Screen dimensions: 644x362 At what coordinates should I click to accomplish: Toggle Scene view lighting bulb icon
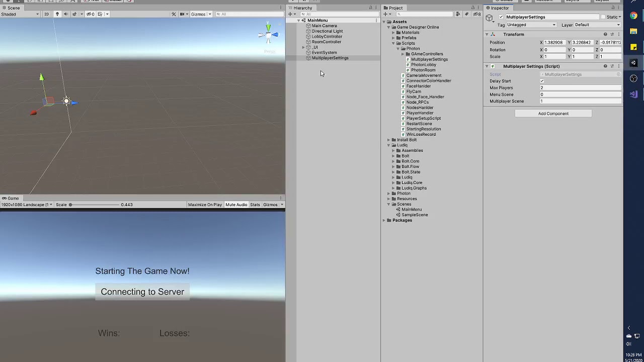[57, 14]
